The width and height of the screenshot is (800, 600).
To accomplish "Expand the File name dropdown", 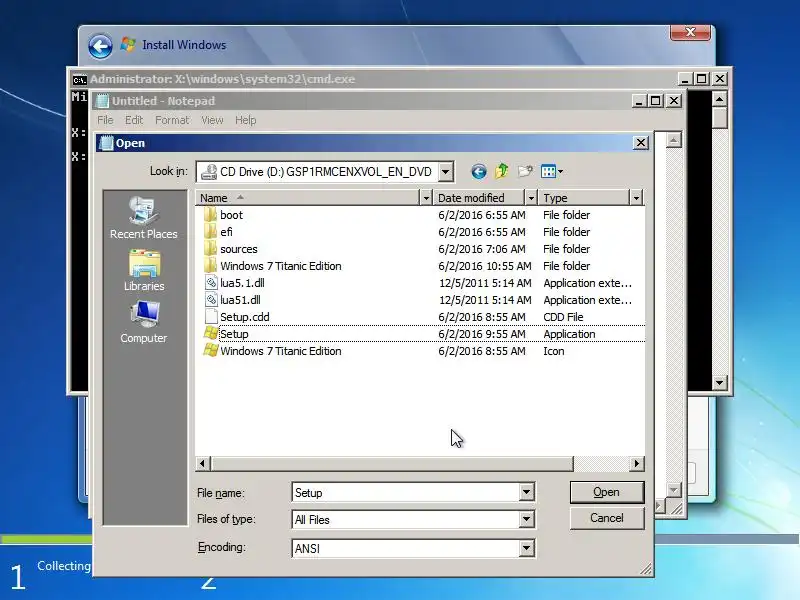I will tap(527, 492).
